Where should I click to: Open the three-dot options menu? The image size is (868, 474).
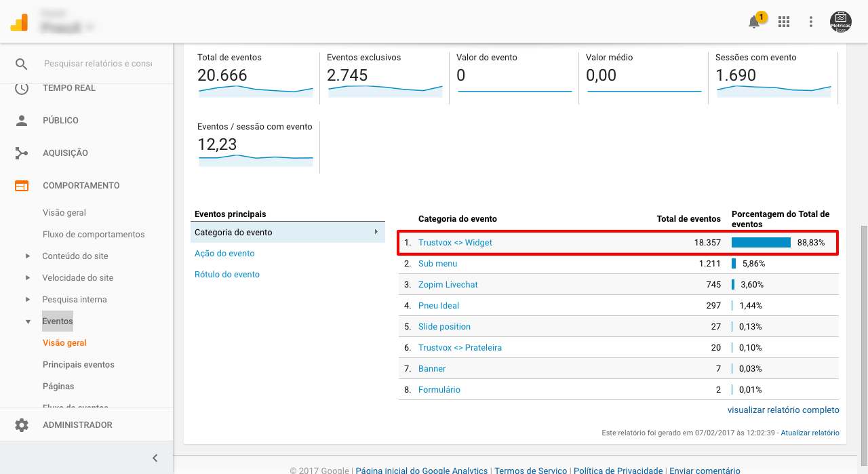811,22
